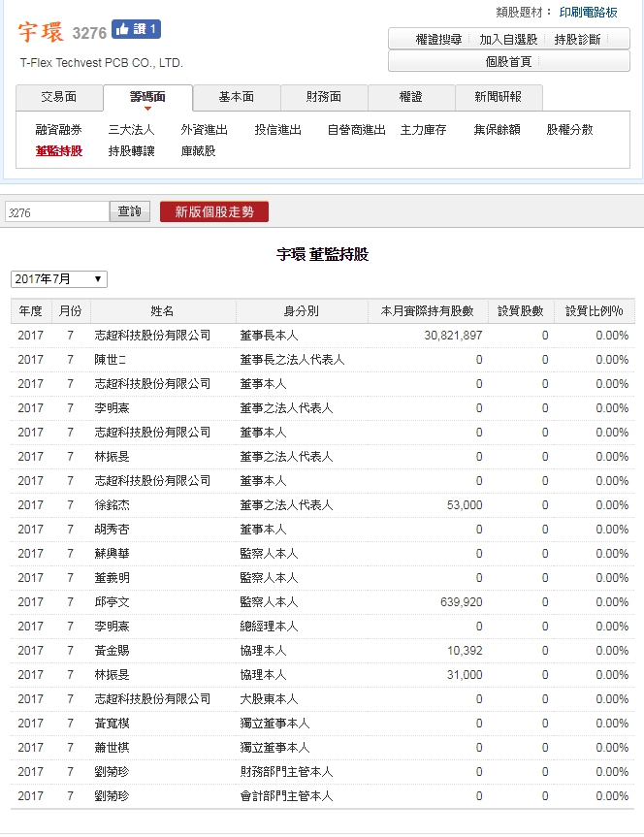Screen dimensions: 644x837
Task: Click 總經理本人 cell
Action: click(x=269, y=627)
